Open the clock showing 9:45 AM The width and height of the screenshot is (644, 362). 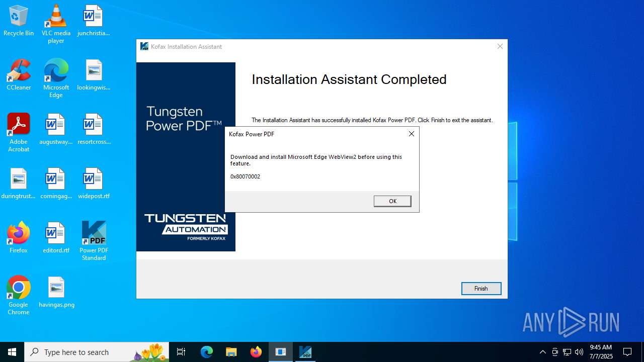[601, 352]
